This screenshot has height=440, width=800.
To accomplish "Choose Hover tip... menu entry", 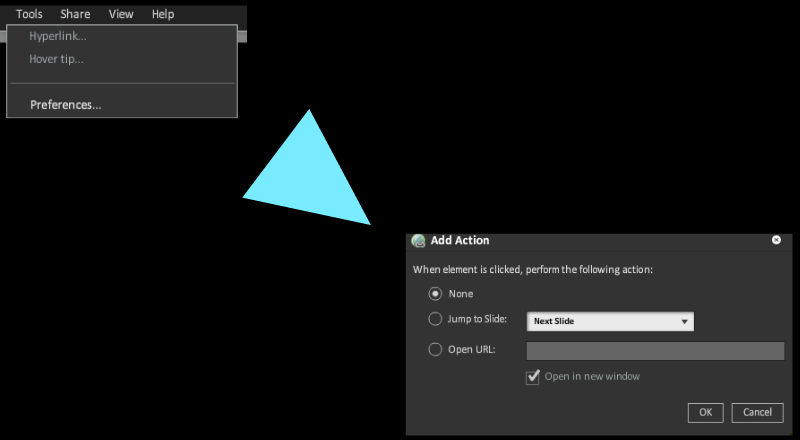I will point(56,59).
